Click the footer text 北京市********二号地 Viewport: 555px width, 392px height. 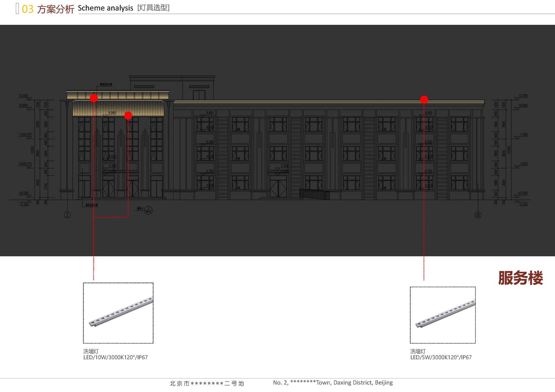pos(207,383)
